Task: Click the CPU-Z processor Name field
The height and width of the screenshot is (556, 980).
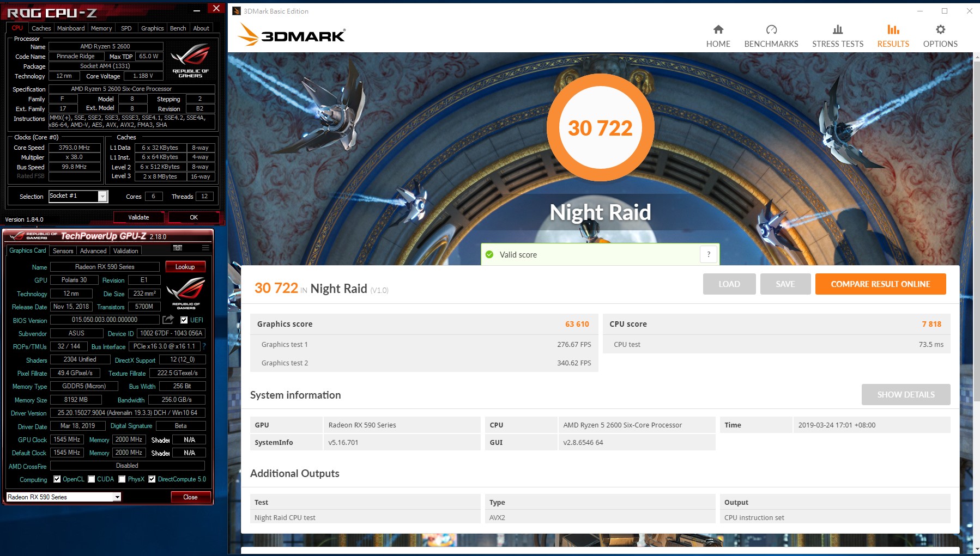Action: [x=105, y=46]
